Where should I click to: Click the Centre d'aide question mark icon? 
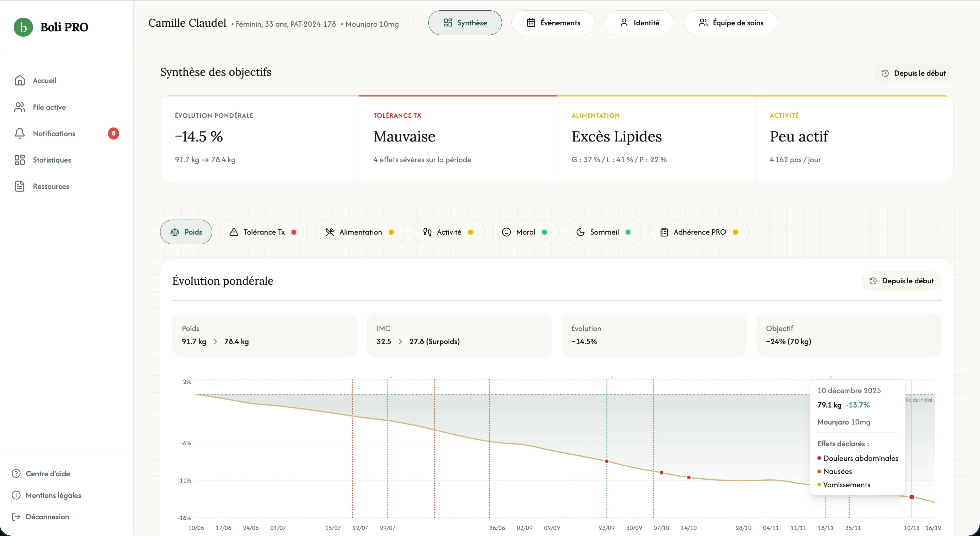pos(16,474)
